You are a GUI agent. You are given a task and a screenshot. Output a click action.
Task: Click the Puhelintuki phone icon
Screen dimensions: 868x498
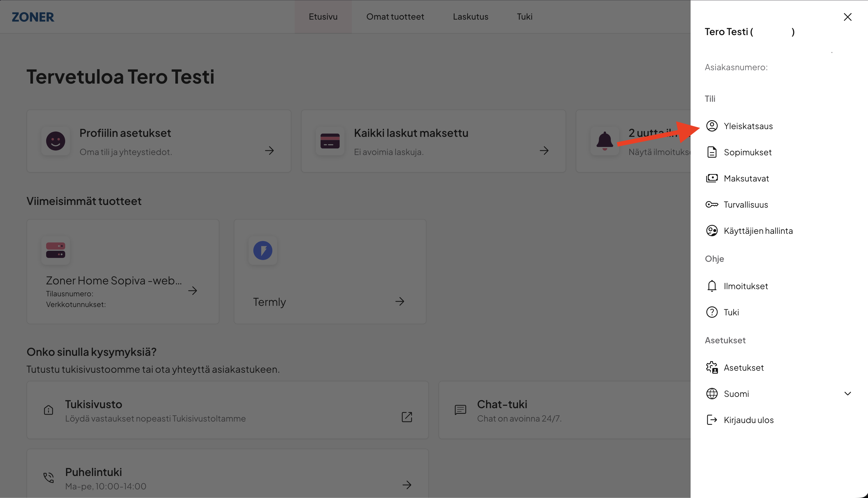tap(49, 477)
